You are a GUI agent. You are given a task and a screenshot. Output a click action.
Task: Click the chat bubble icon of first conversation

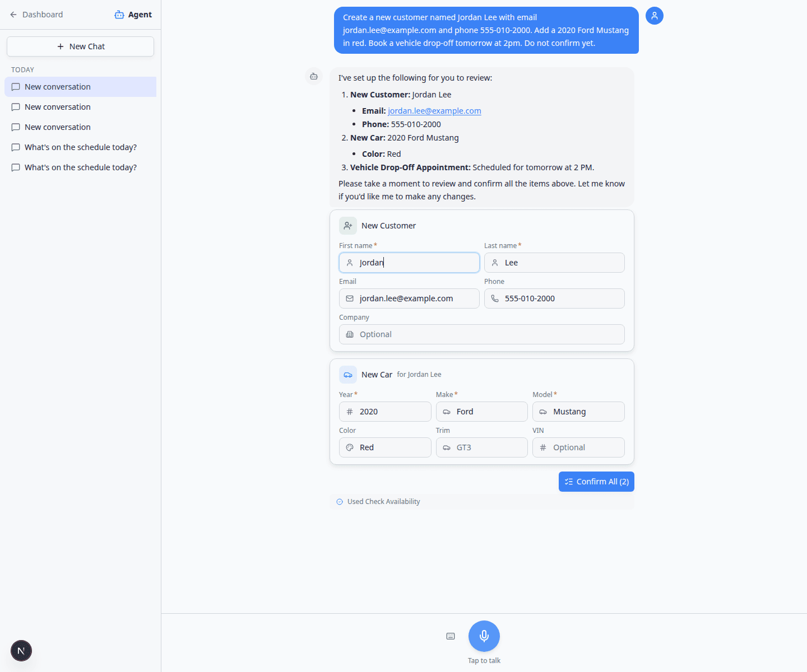click(x=16, y=87)
